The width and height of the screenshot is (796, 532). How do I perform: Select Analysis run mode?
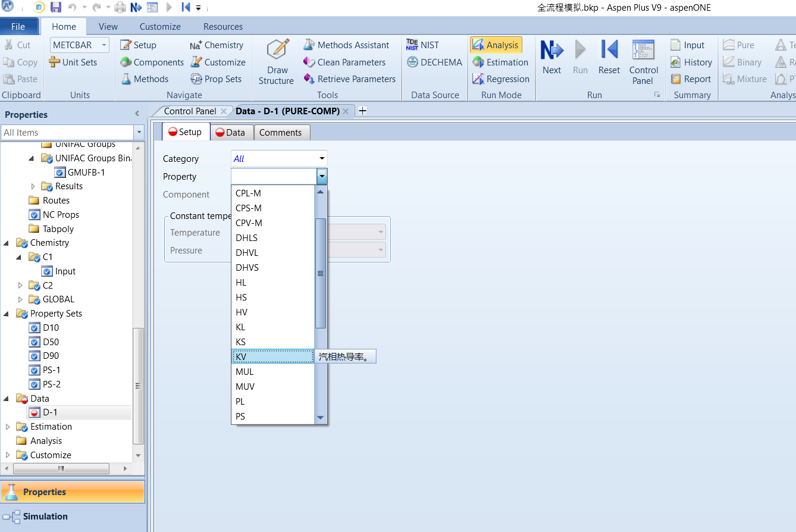(x=496, y=45)
